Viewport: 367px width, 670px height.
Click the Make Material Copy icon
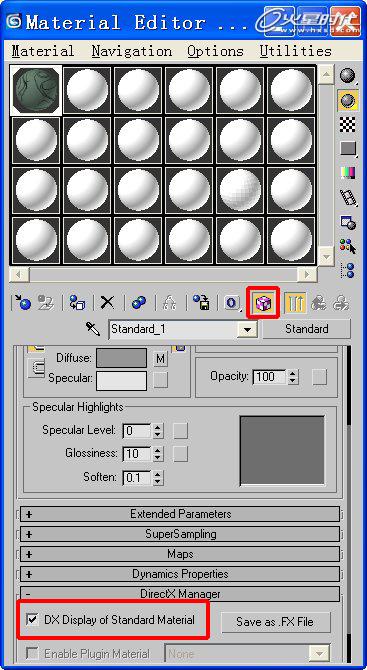click(138, 303)
